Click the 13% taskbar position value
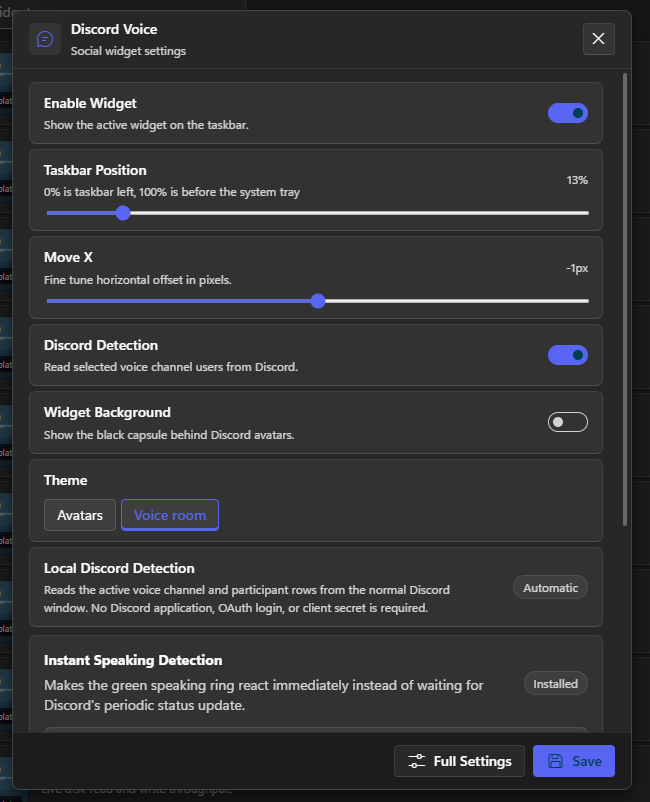The width and height of the screenshot is (650, 802). click(577, 180)
